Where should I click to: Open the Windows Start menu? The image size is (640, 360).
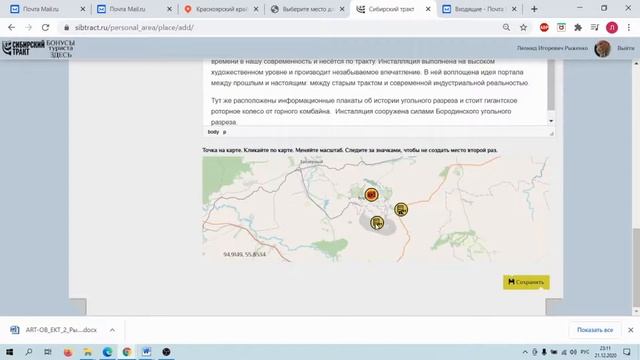pos(9,352)
